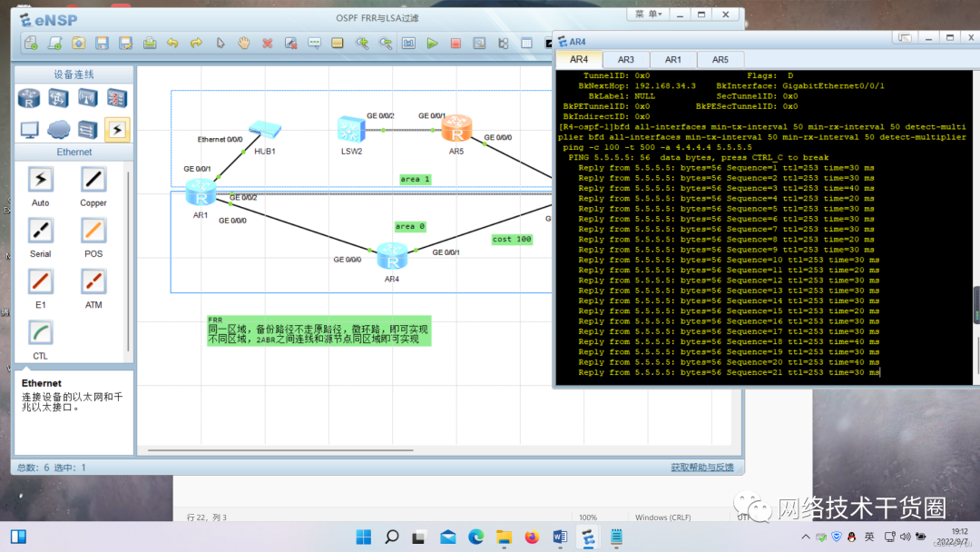Image resolution: width=980 pixels, height=552 pixels.
Task: Activate the hand pan tool
Action: click(244, 43)
